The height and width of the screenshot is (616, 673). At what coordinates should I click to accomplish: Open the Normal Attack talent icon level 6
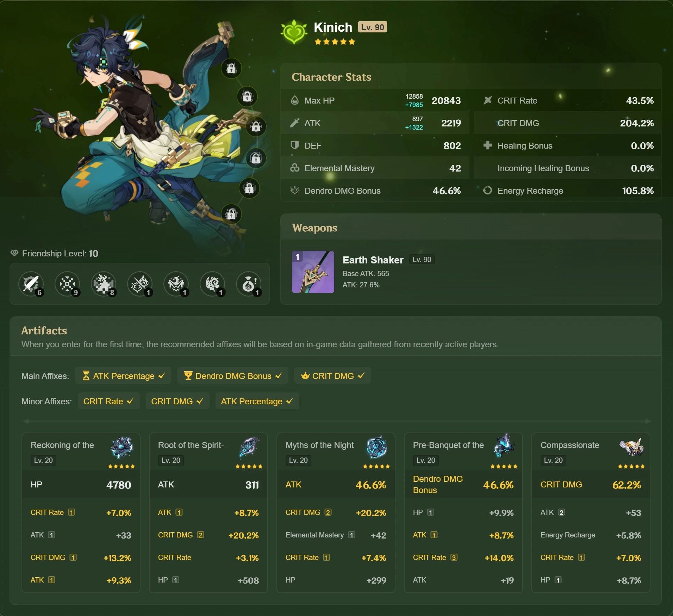point(31,284)
